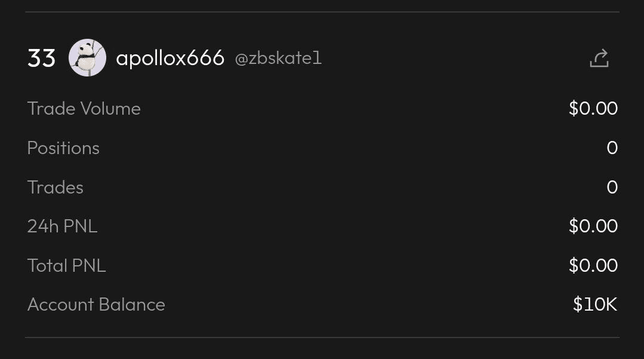Screen dimensions: 644x359
Task: Open the apollox666 username link
Action: coord(170,58)
